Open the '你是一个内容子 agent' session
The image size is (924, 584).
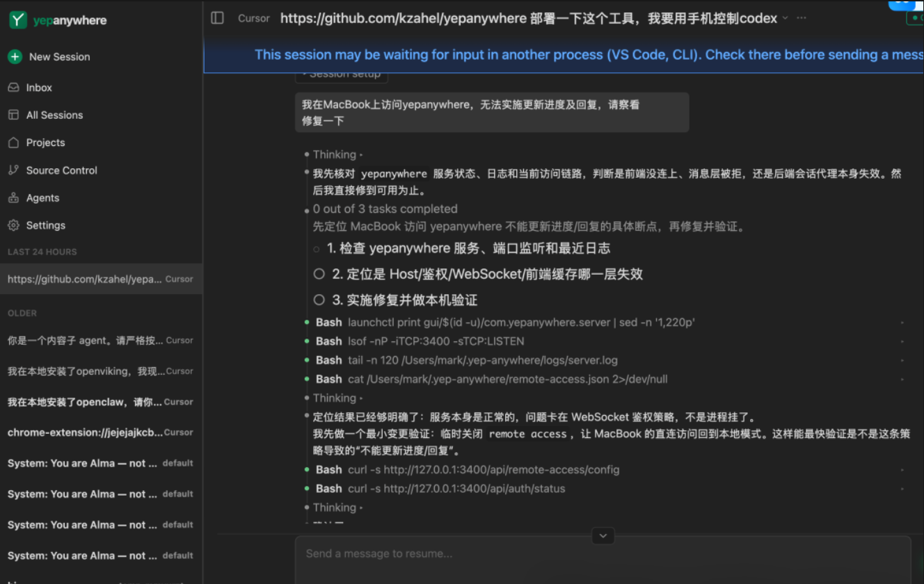101,341
